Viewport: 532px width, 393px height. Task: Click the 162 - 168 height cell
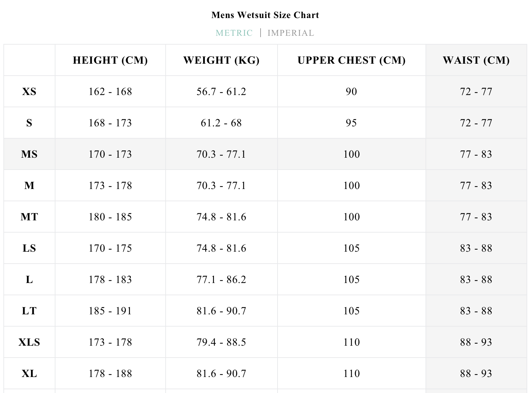(x=110, y=92)
